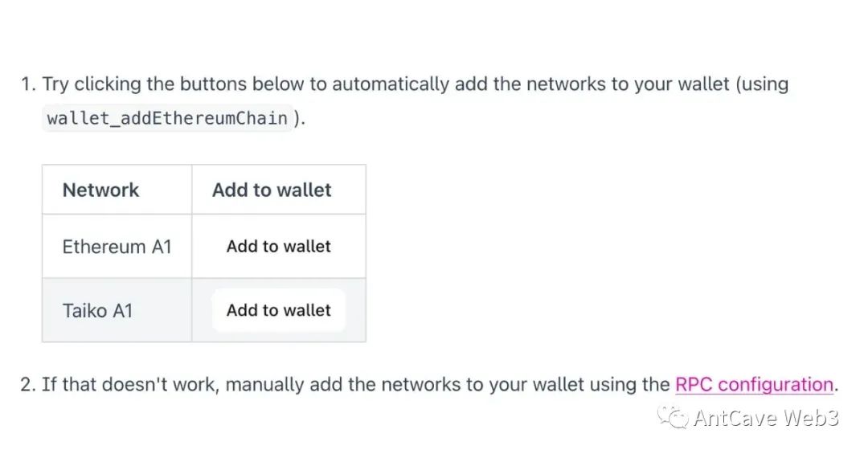Click the AntCave Web3 watermark text
The width and height of the screenshot is (868, 454).
[766, 418]
